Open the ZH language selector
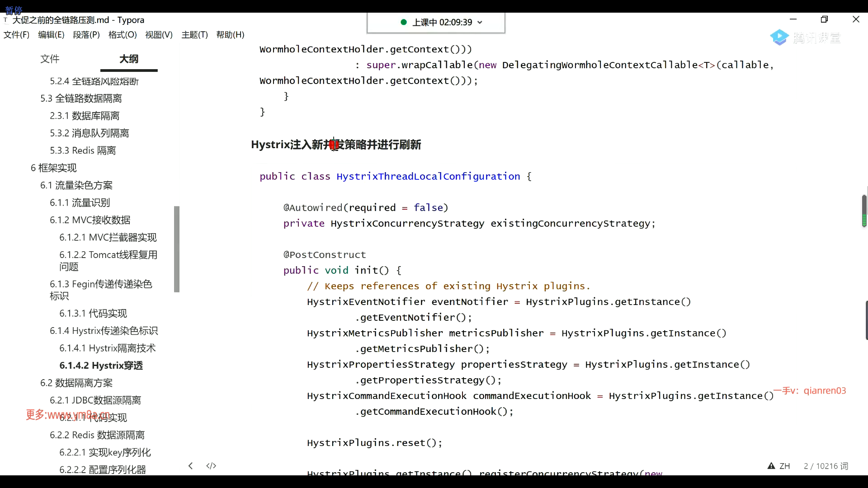 tap(785, 466)
